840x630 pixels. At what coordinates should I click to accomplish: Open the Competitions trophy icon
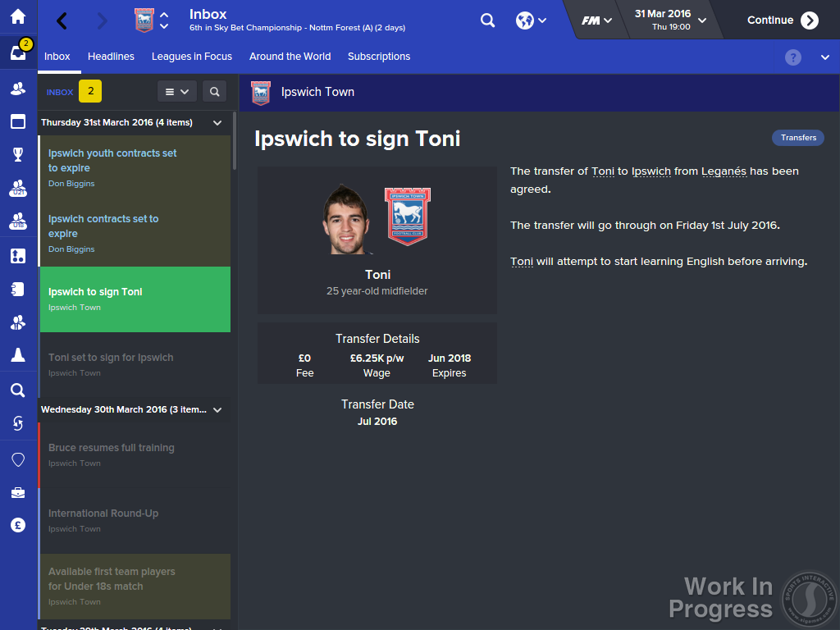[18, 154]
